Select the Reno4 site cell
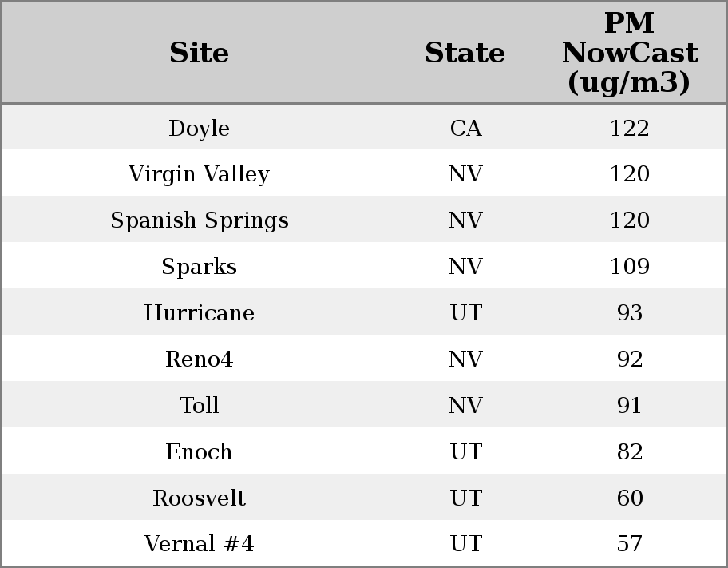The width and height of the screenshot is (728, 568). 199,359
